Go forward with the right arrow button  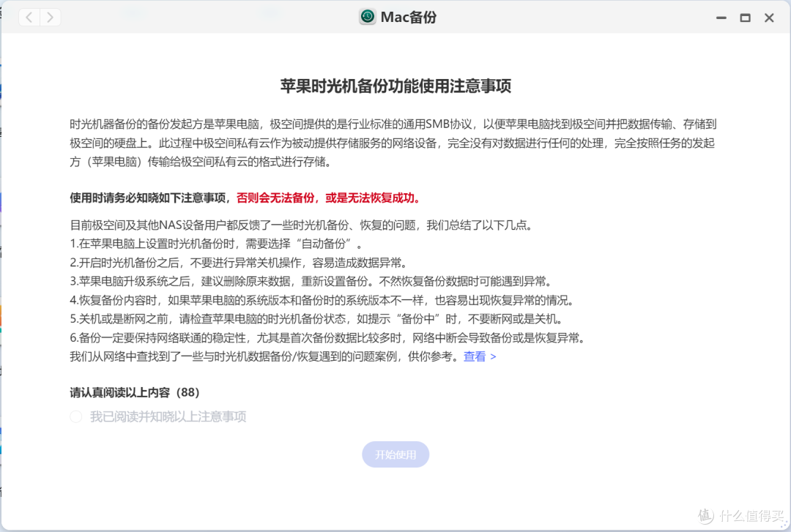[50, 18]
